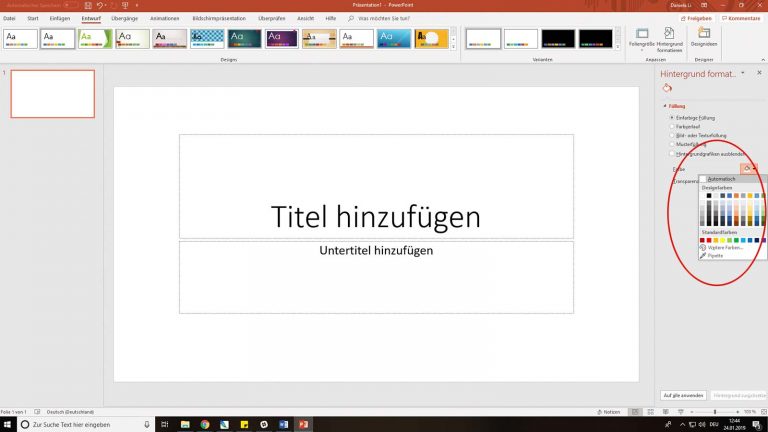Collapse the Füllung section
Screen dimensions: 768x432
tap(666, 106)
